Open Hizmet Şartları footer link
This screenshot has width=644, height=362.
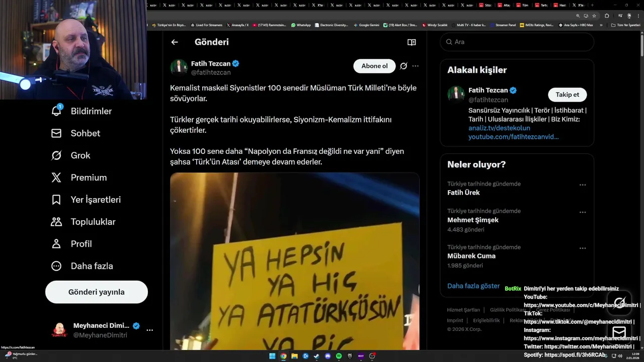(x=463, y=310)
